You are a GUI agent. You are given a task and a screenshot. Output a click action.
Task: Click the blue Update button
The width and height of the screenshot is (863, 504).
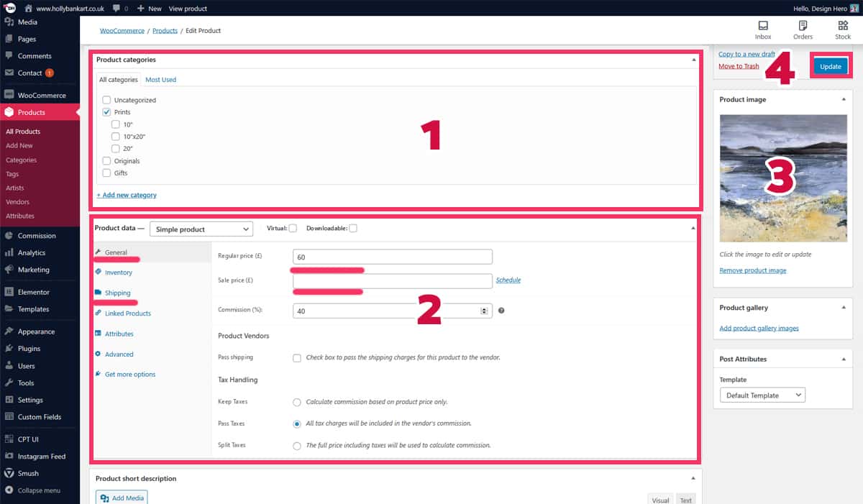830,66
